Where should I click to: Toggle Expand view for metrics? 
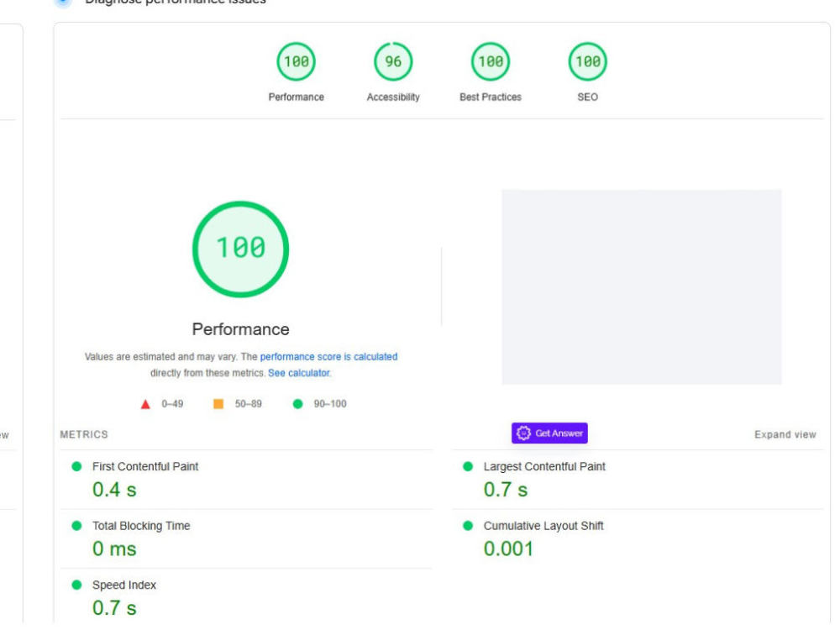[785, 434]
